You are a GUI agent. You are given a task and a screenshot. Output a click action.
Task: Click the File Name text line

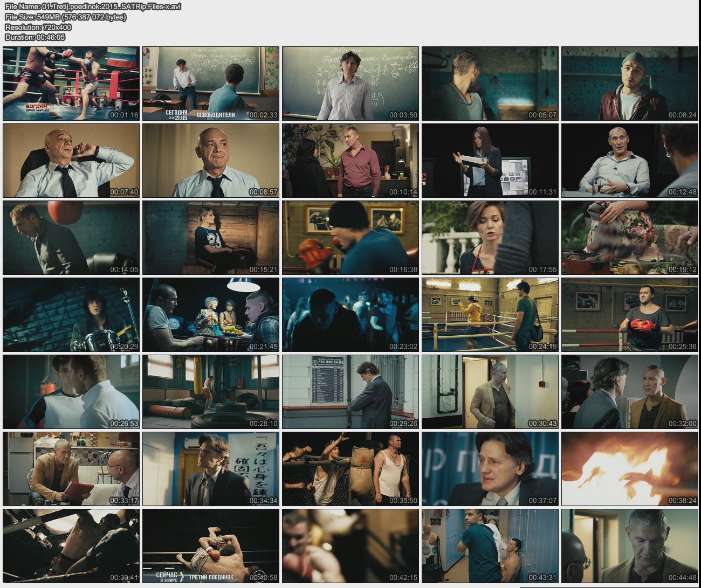coord(93,6)
